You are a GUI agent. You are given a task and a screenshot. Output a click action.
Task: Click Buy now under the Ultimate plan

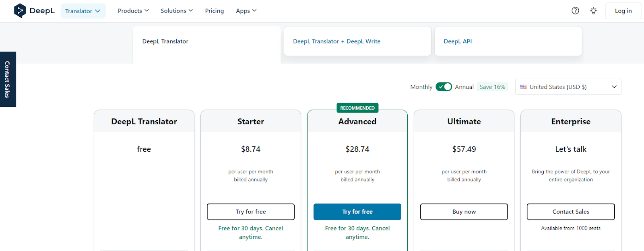point(463,212)
